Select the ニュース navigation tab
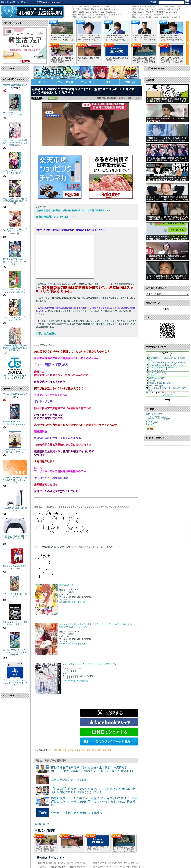This screenshot has width=191, height=868. click(x=86, y=82)
